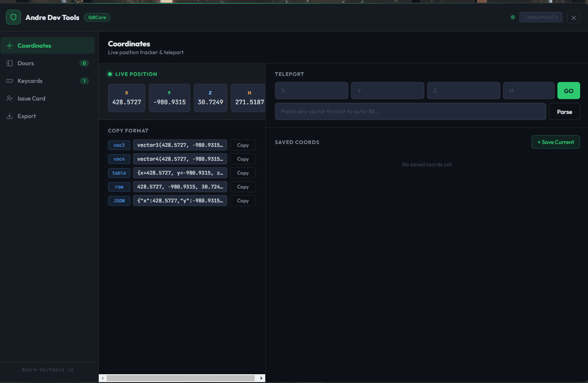Click the vec3 format tag
588x383 pixels.
(119, 145)
